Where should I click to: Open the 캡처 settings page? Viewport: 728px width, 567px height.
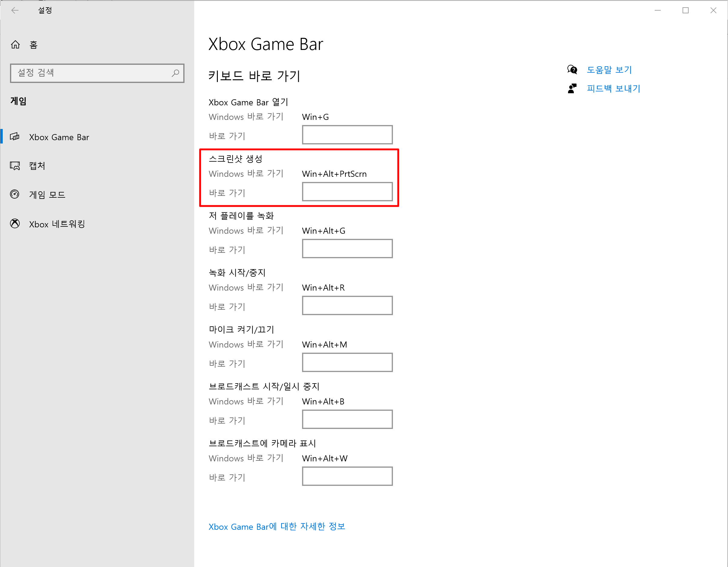(x=37, y=166)
